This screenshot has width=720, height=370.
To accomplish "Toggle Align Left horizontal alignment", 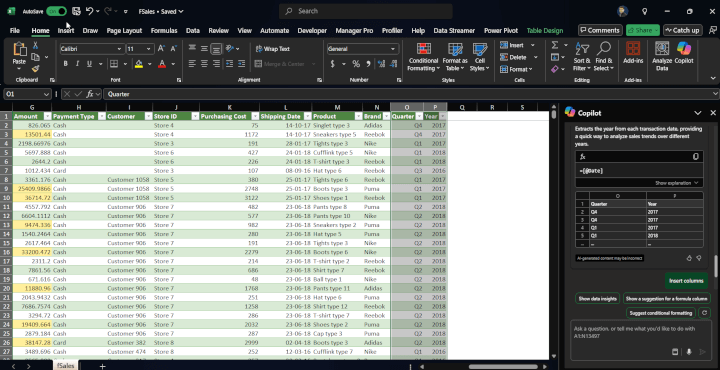I will 192,64.
